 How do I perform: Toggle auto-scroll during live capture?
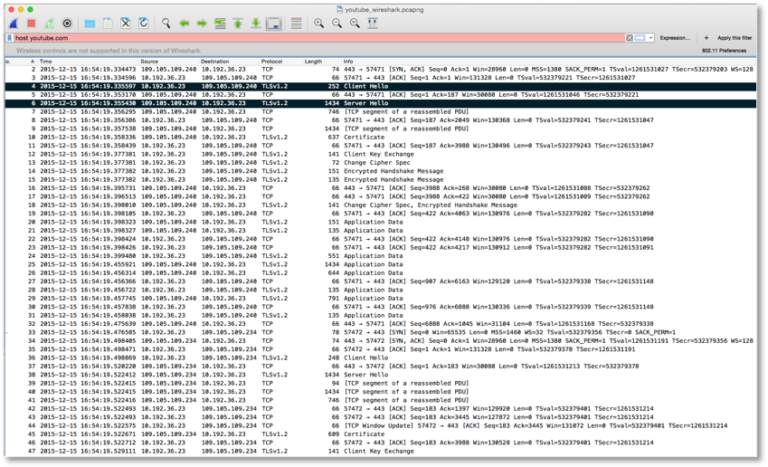coord(273,21)
